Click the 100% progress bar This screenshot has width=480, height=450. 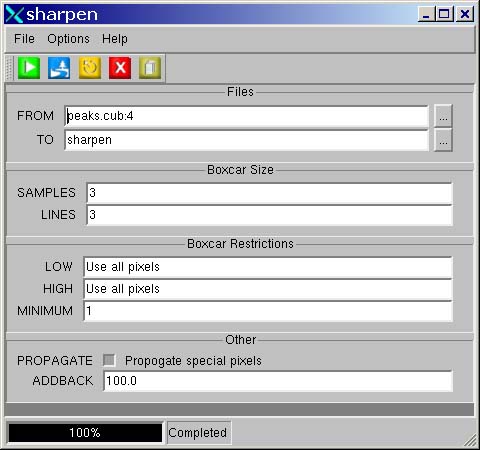pos(85,433)
